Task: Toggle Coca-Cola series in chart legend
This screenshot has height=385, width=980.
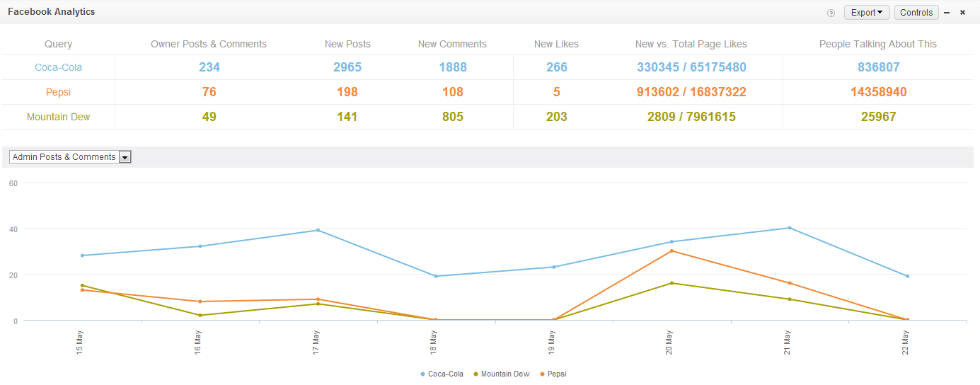Action: click(442, 374)
